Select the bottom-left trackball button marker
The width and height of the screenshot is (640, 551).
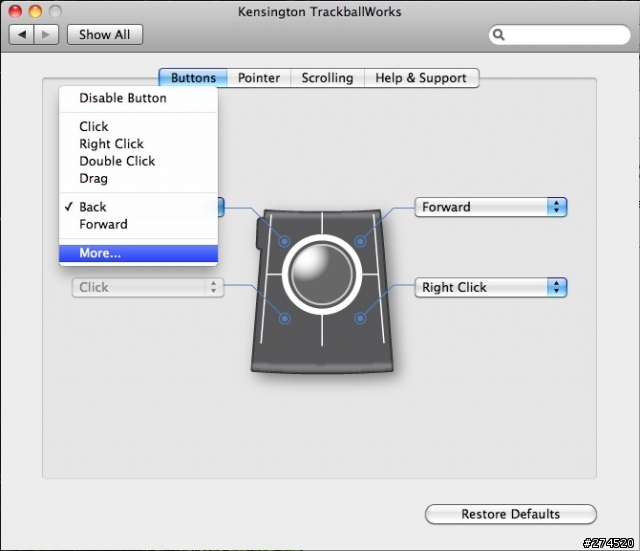pyautogui.click(x=284, y=318)
